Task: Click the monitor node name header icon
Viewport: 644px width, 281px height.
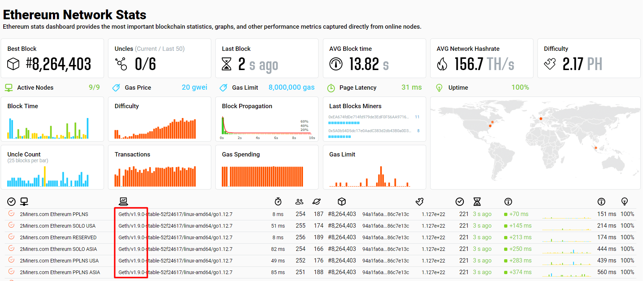Action: (24, 201)
